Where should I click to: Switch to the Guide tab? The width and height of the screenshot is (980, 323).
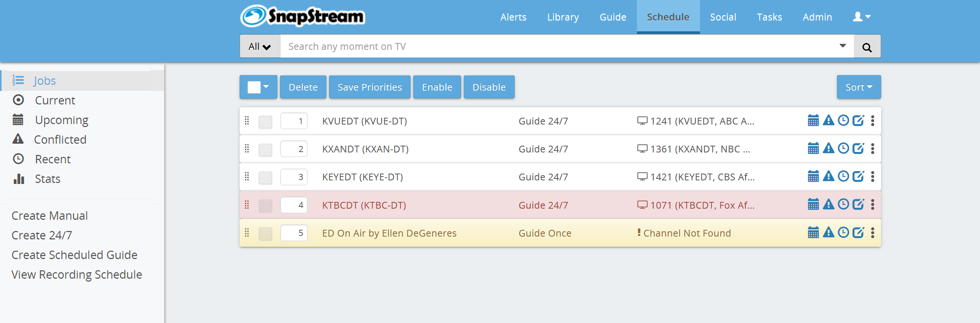613,17
